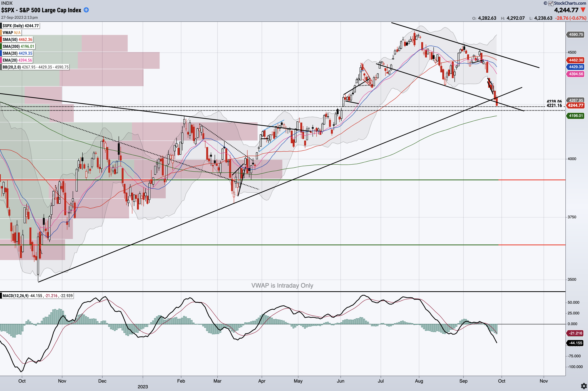The image size is (588, 391).
Task: Click the red down arrow next to price
Action: (583, 10)
